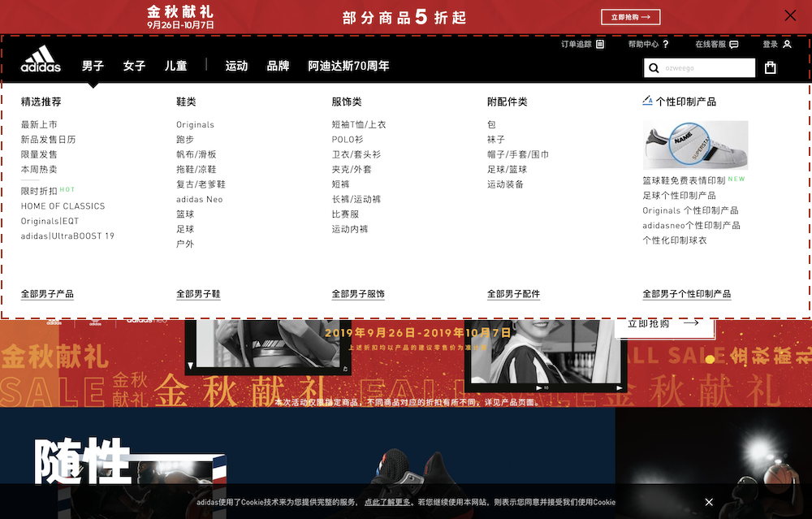Click 立即抢购 button in top banner
This screenshot has height=519, width=812.
(x=630, y=17)
